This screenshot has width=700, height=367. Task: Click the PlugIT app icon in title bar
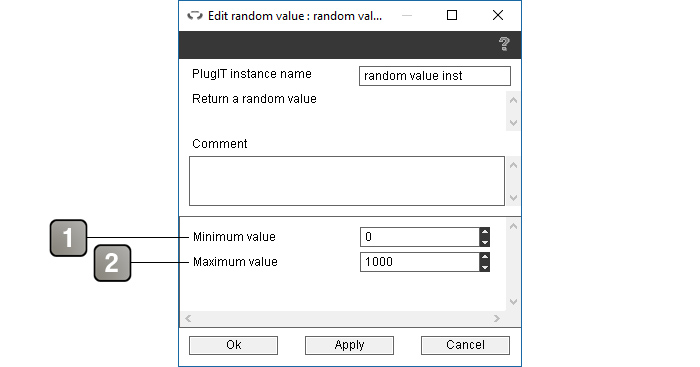(195, 16)
